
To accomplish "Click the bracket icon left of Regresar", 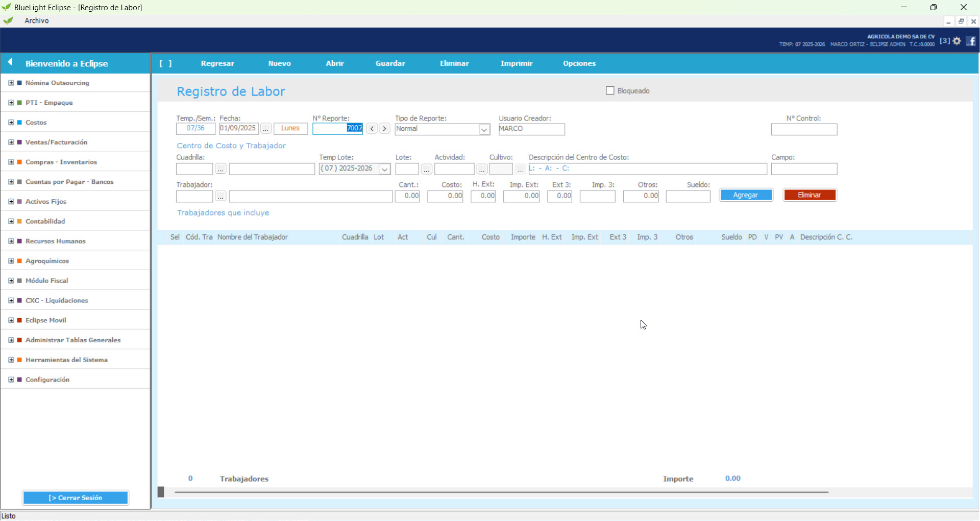I will 166,63.
